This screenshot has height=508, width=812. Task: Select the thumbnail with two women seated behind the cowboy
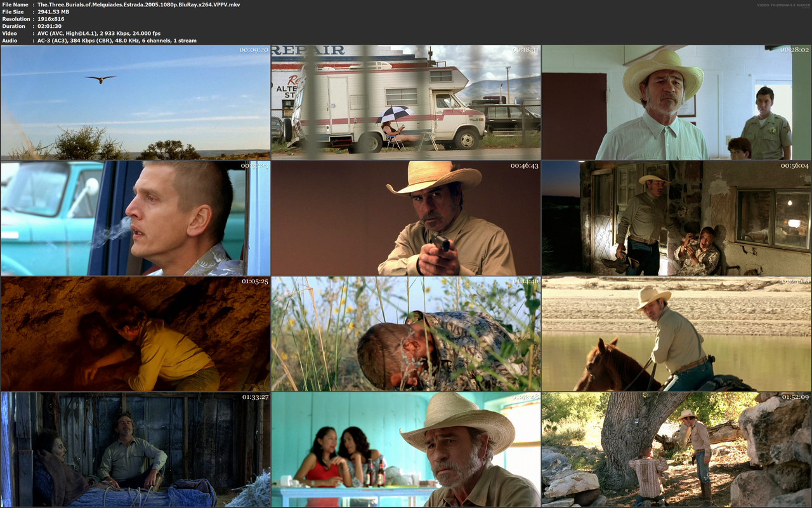[x=406, y=449]
